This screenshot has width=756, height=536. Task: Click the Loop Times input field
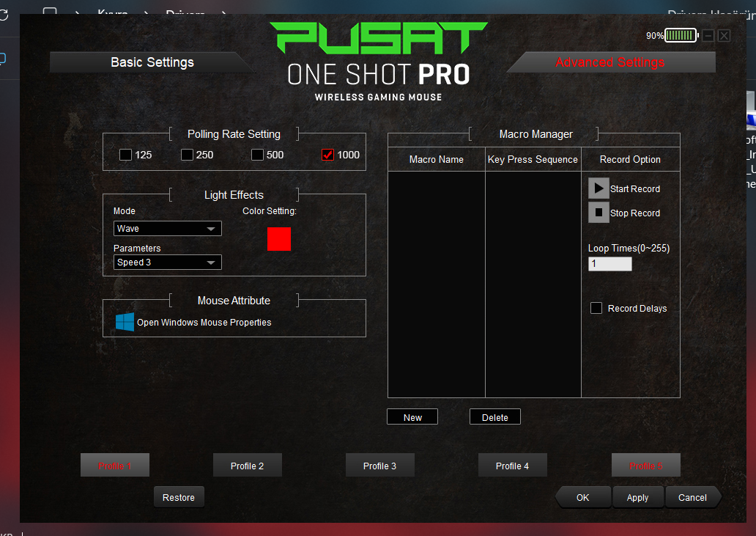[610, 263]
